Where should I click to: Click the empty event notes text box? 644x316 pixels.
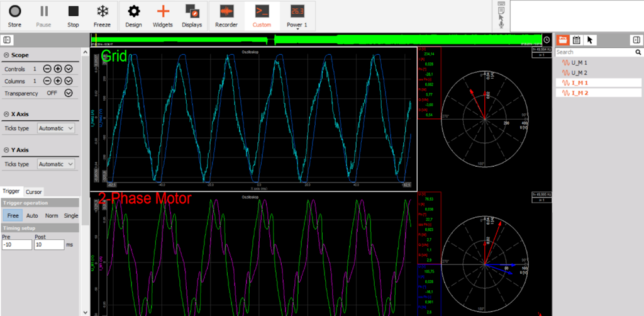pyautogui.click(x=577, y=16)
